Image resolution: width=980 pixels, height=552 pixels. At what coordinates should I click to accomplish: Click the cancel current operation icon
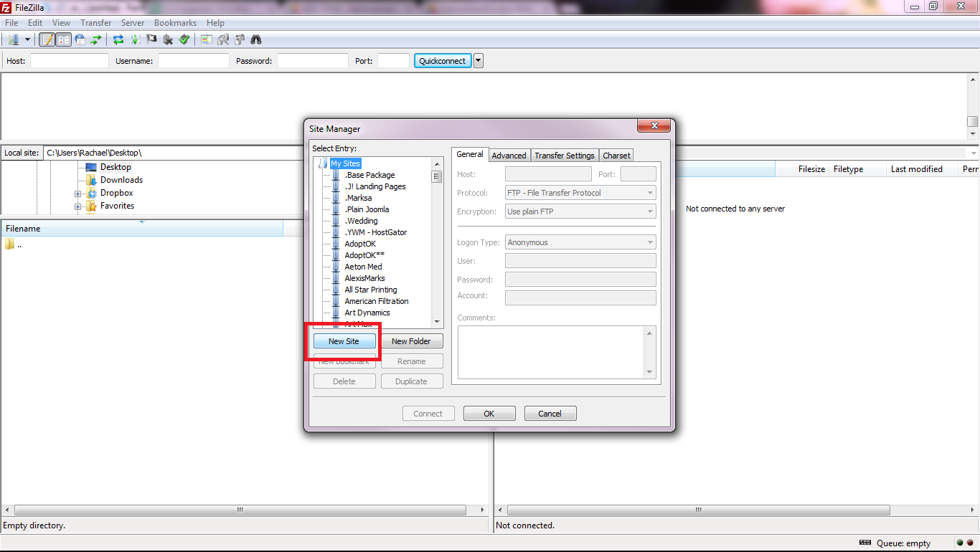151,39
